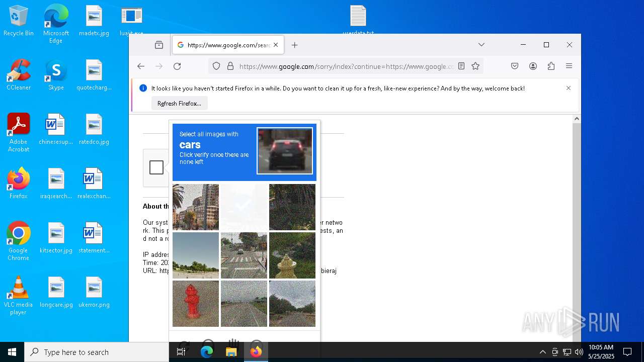Open network status tray icon
This screenshot has width=644, height=362.
tap(567, 352)
